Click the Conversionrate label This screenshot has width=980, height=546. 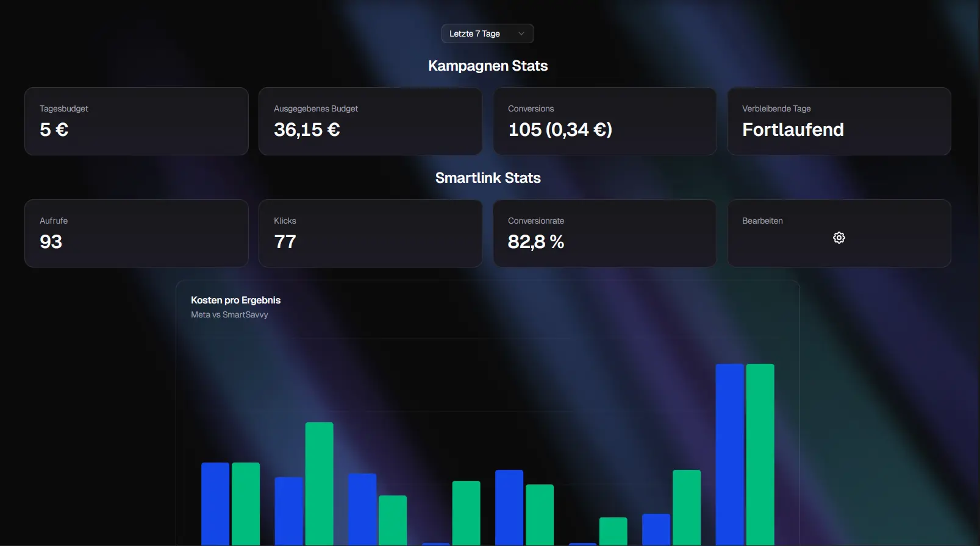click(x=536, y=221)
